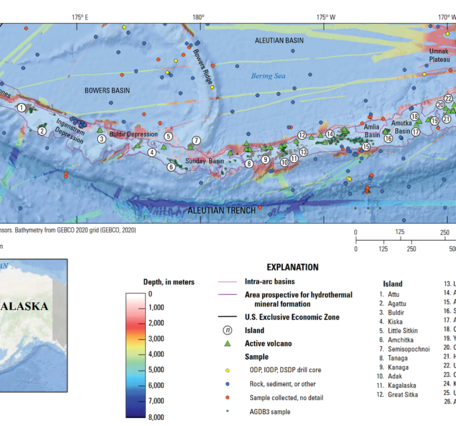
Task: Select the circled number 12 marker
Action: [302, 135]
